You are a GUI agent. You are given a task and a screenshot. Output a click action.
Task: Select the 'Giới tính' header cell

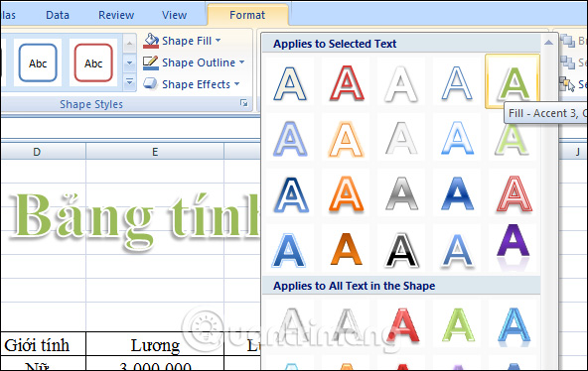(x=43, y=343)
